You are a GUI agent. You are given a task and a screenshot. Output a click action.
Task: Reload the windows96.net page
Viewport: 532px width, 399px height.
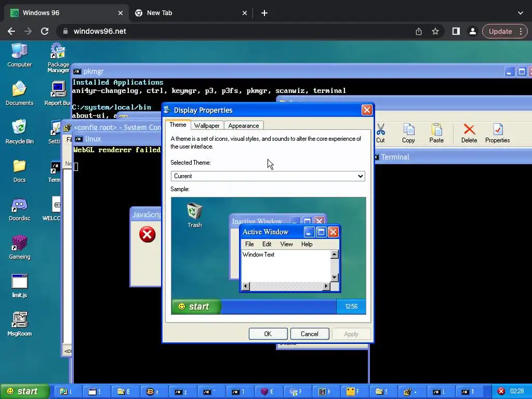coord(45,31)
